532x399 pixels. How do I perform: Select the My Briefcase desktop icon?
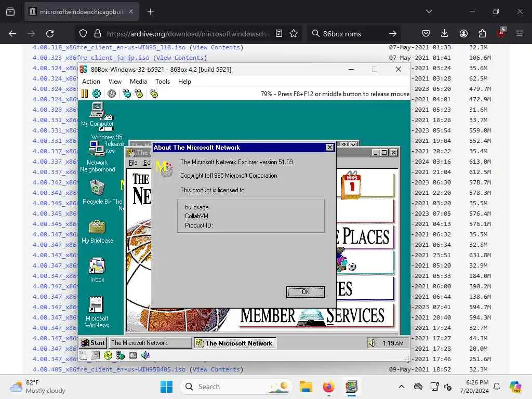tap(97, 232)
